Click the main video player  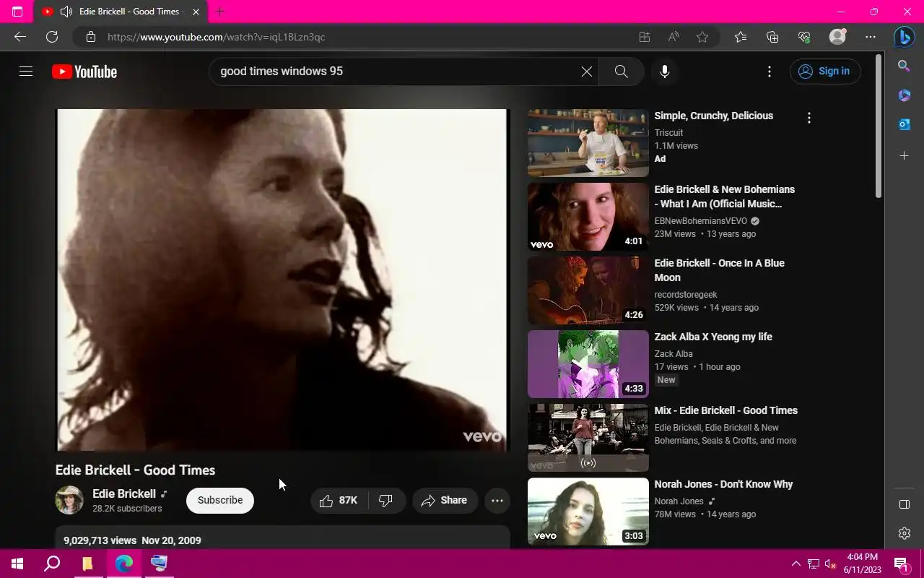tap(283, 280)
